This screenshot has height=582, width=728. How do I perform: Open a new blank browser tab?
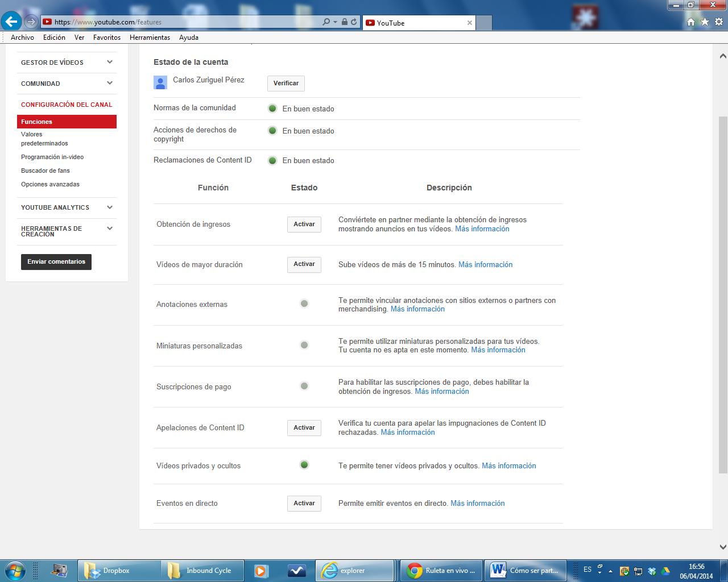tap(483, 23)
